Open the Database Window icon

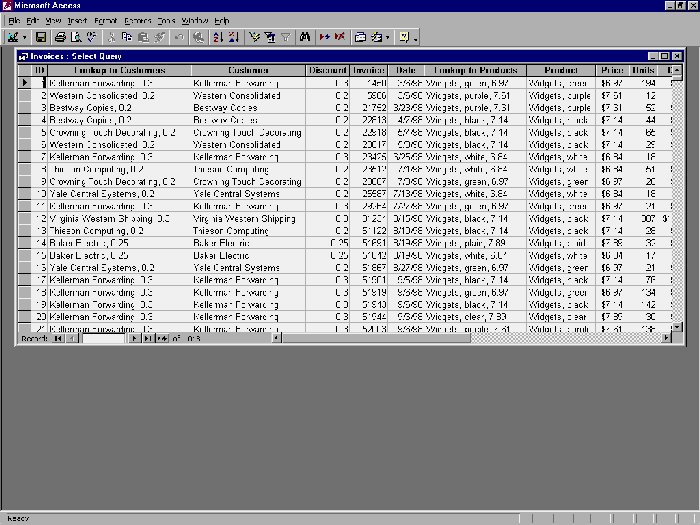[360, 37]
